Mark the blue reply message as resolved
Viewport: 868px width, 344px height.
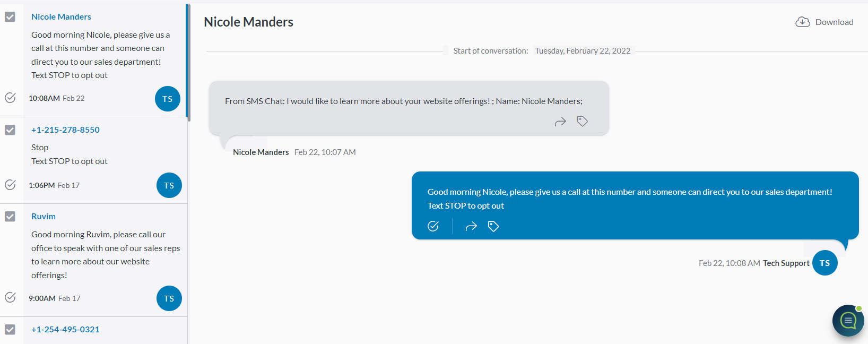click(433, 226)
